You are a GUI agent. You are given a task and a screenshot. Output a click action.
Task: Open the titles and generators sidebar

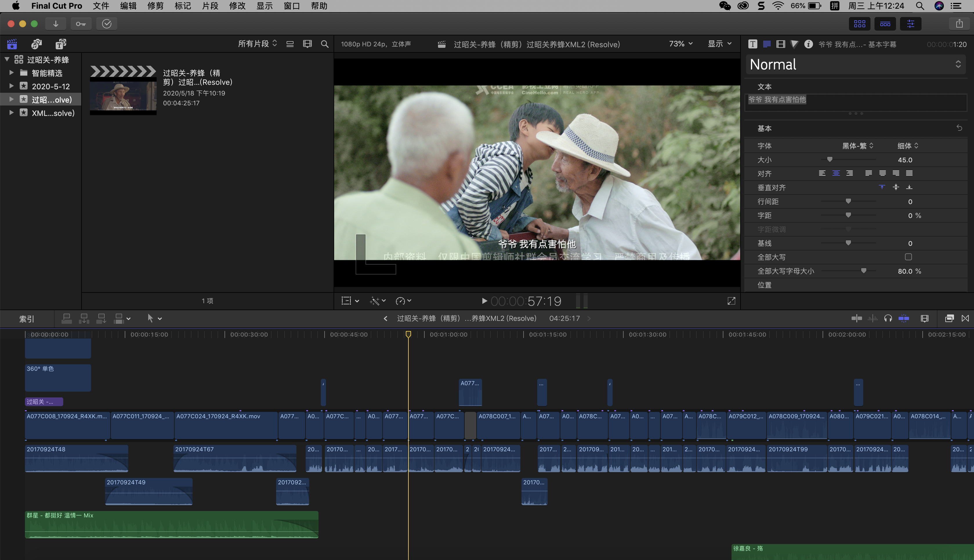click(x=61, y=44)
